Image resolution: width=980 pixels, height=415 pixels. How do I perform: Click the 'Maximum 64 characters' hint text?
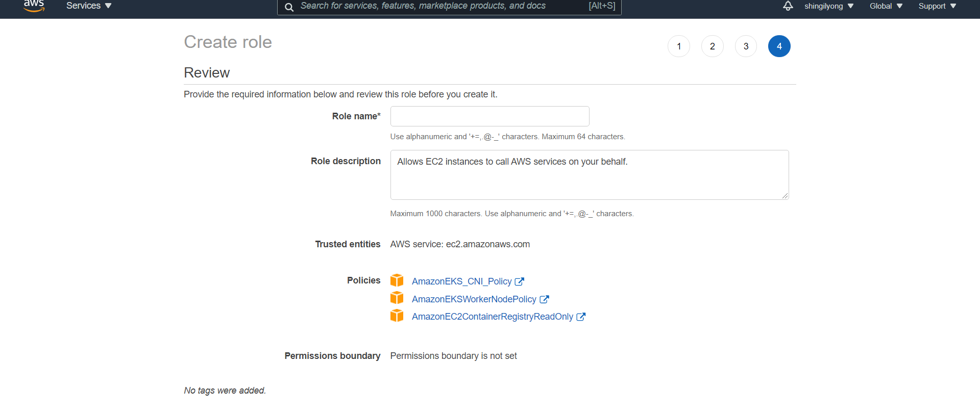pyautogui.click(x=583, y=137)
